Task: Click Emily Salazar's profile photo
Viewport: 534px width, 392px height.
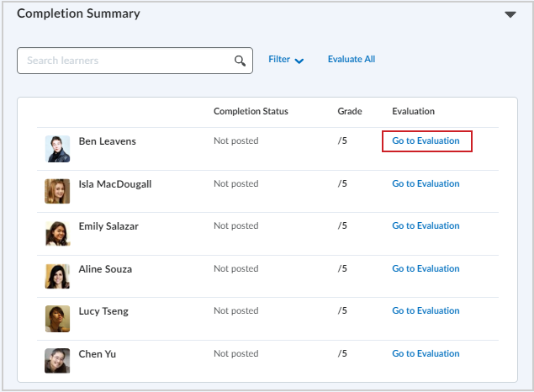Action: pyautogui.click(x=57, y=234)
